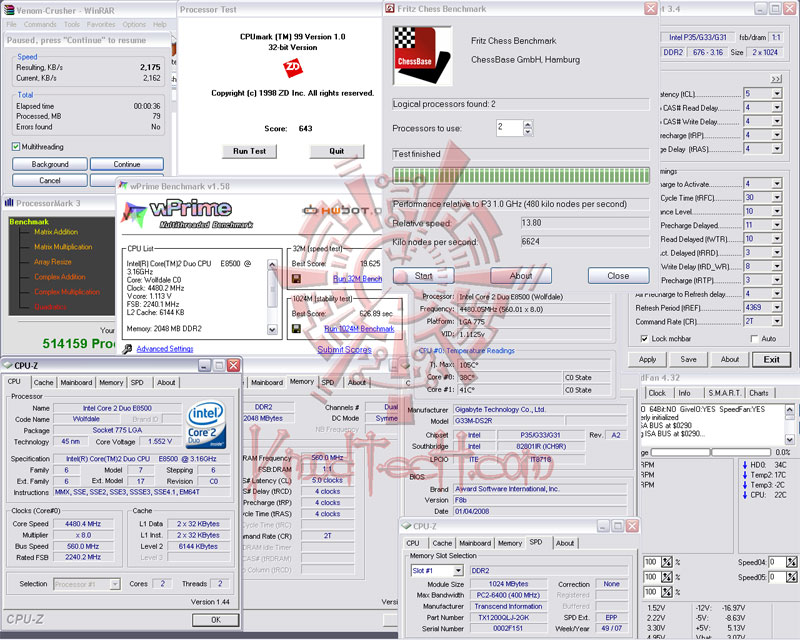
Task: Click the HD0 temperature arrow icon in SpeedFan
Action: 745,465
